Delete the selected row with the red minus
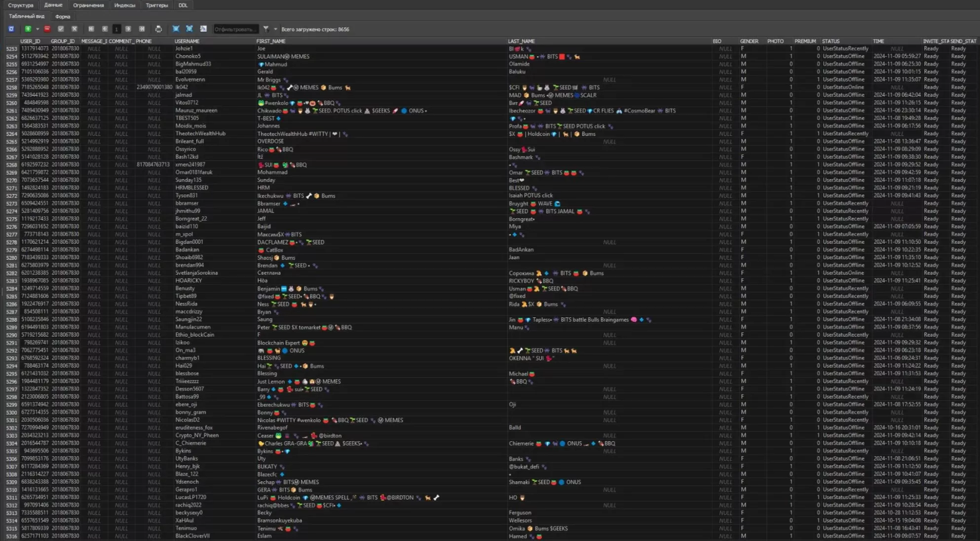 pos(47,29)
